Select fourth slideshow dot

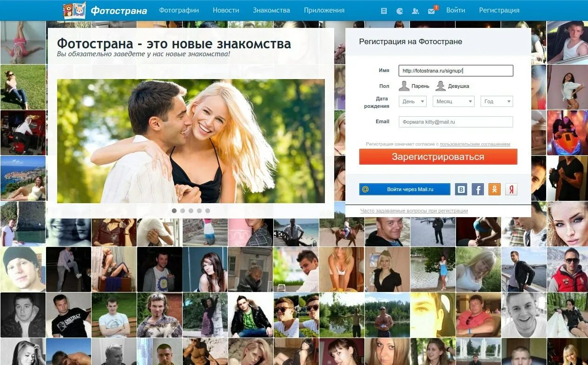pos(199,211)
